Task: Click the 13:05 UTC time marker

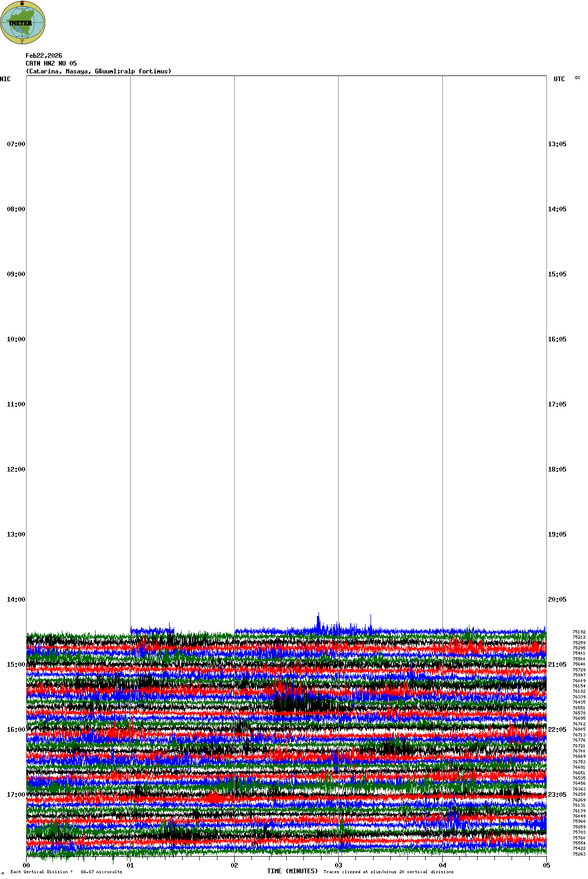Action: (x=557, y=144)
